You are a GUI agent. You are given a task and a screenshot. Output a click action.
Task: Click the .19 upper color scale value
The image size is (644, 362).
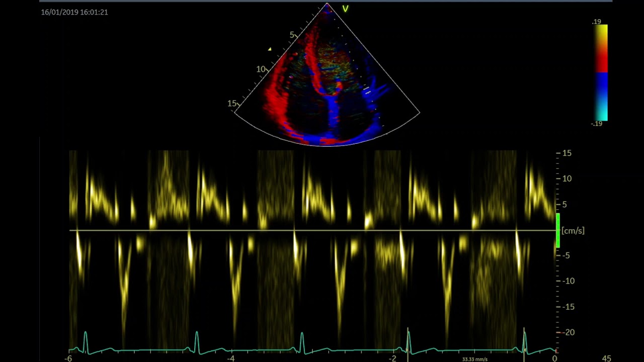597,22
